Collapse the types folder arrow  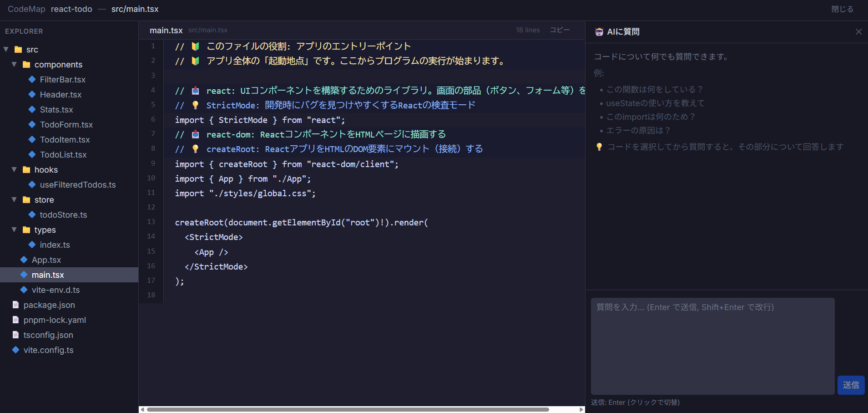click(x=14, y=229)
